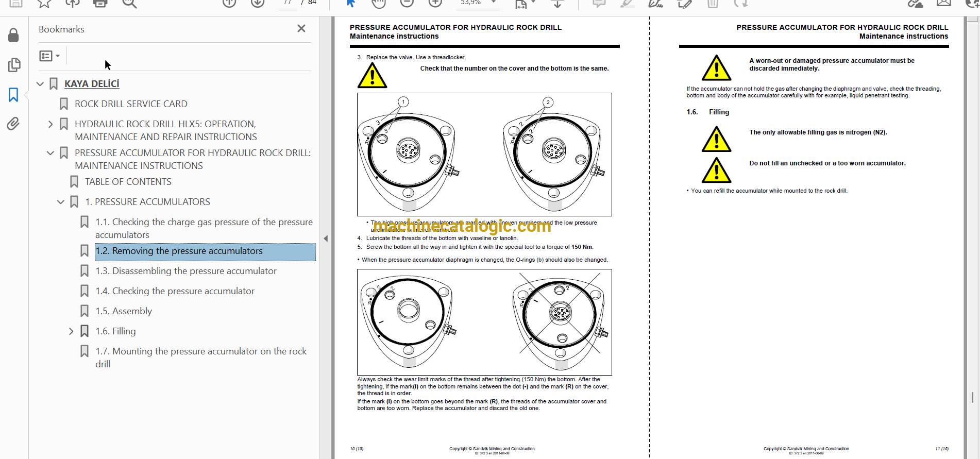Go to the TABLE OF CONTENTS bookmark
The height and width of the screenshot is (459, 980).
pyautogui.click(x=128, y=181)
